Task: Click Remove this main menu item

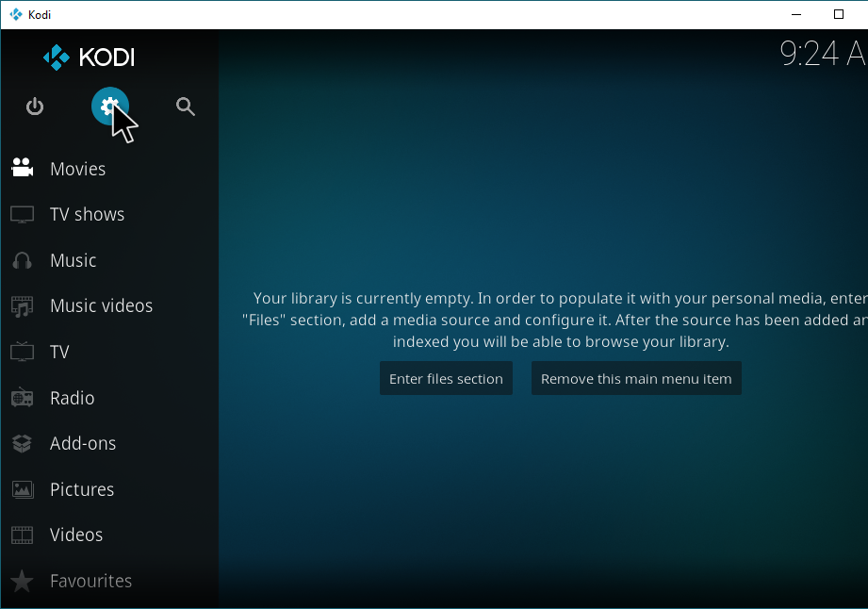Action: (636, 379)
